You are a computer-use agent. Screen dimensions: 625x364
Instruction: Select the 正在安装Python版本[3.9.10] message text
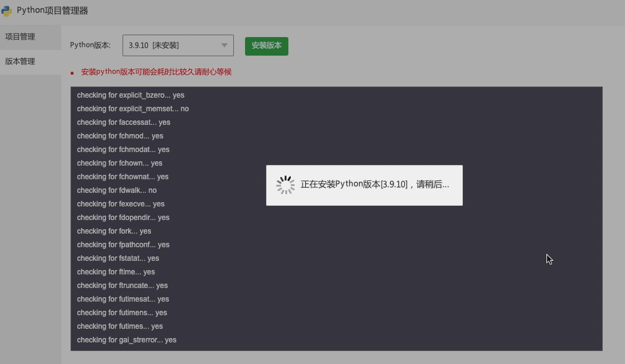point(374,184)
